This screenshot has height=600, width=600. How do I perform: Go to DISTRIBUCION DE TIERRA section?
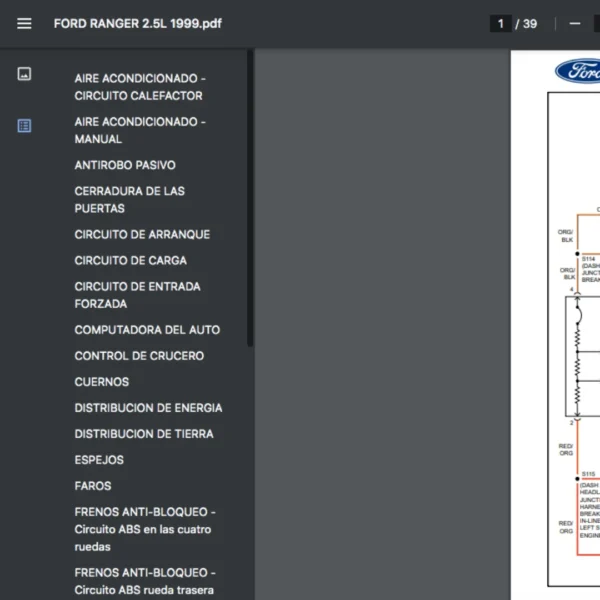point(143,434)
